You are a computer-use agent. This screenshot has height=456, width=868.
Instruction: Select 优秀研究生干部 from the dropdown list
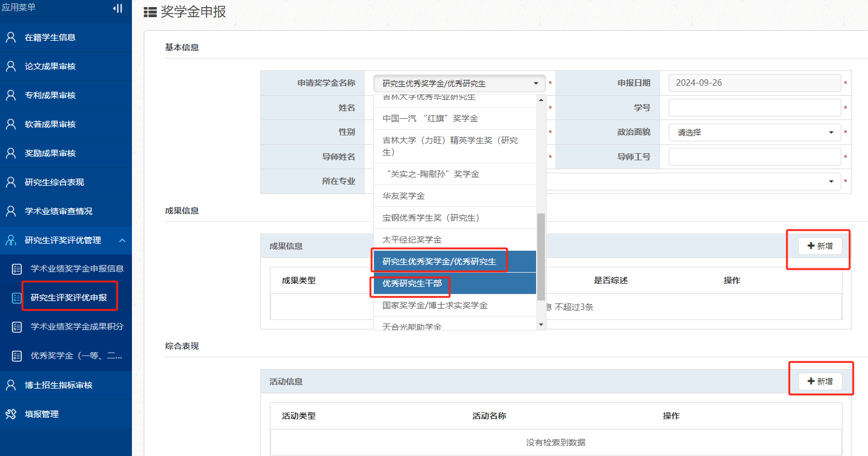click(412, 283)
